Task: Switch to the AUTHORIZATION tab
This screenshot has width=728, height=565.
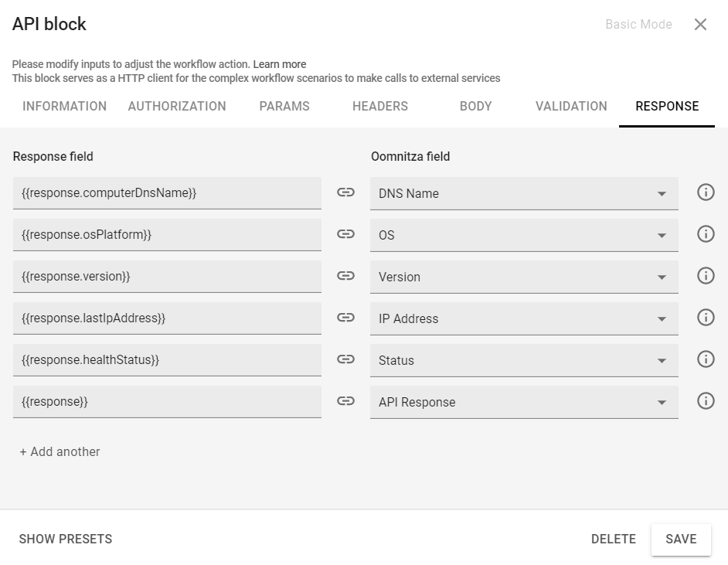Action: point(177,107)
